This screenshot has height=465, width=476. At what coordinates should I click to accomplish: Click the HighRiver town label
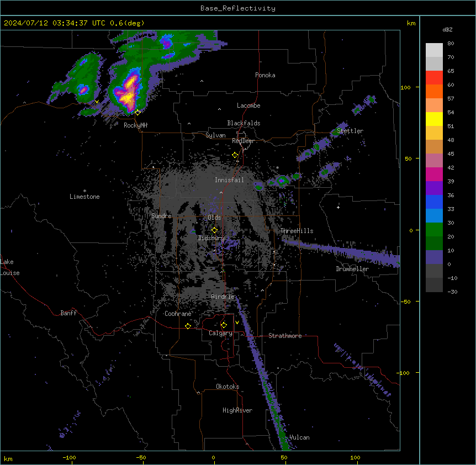point(237,410)
